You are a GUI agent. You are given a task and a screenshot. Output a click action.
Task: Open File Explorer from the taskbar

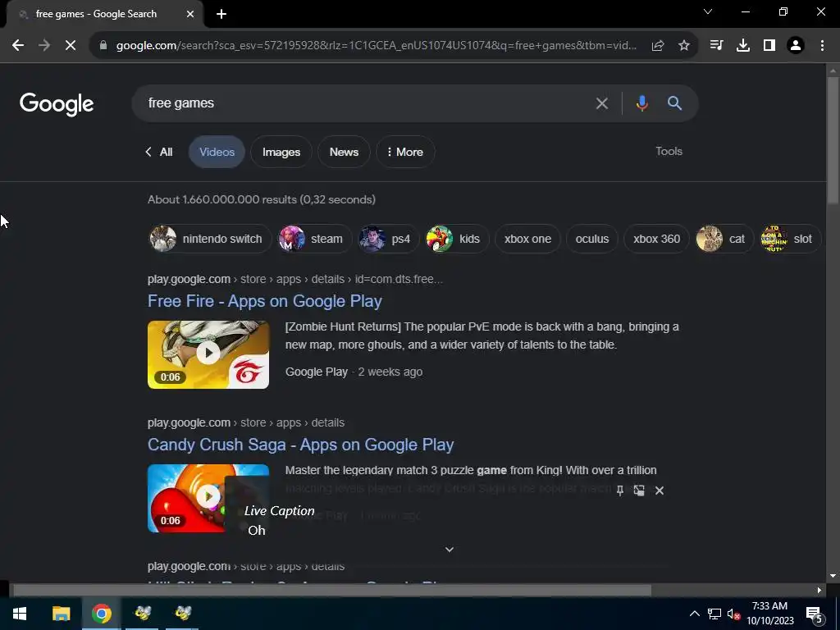coord(61,614)
